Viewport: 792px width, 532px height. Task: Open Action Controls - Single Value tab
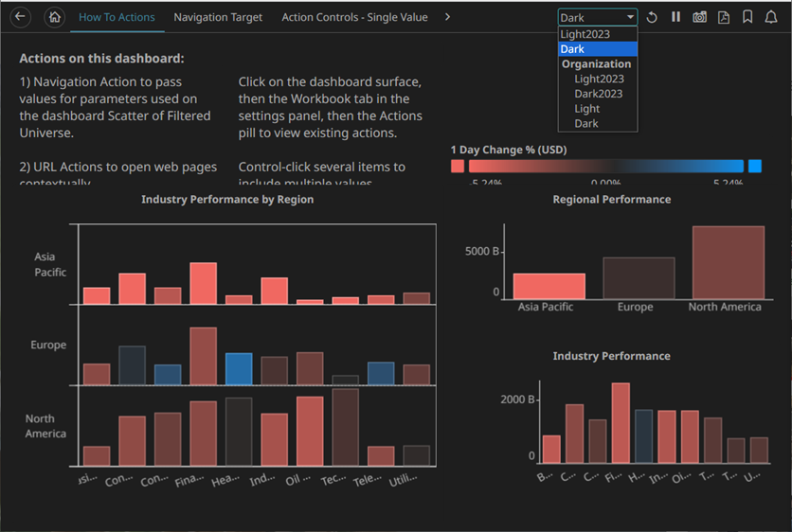pos(354,17)
